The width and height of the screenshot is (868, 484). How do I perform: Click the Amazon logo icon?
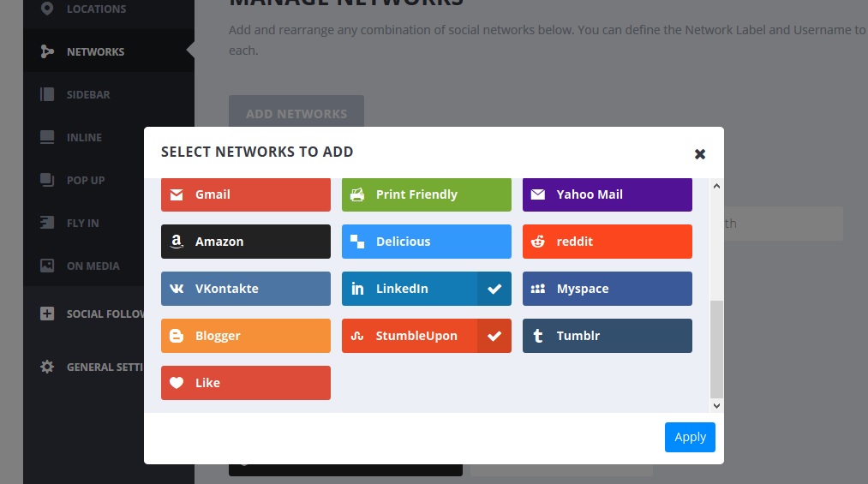coord(177,242)
